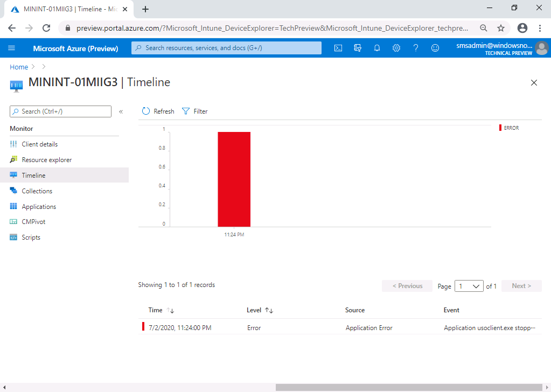551x392 pixels.
Task: Click the side menu Search (Ctrl+/) field
Action: pos(60,111)
